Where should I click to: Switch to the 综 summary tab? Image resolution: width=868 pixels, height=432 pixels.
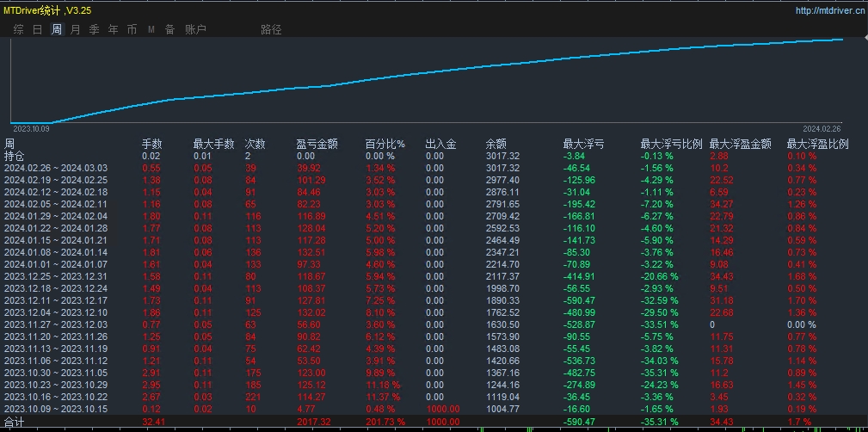pyautogui.click(x=19, y=29)
